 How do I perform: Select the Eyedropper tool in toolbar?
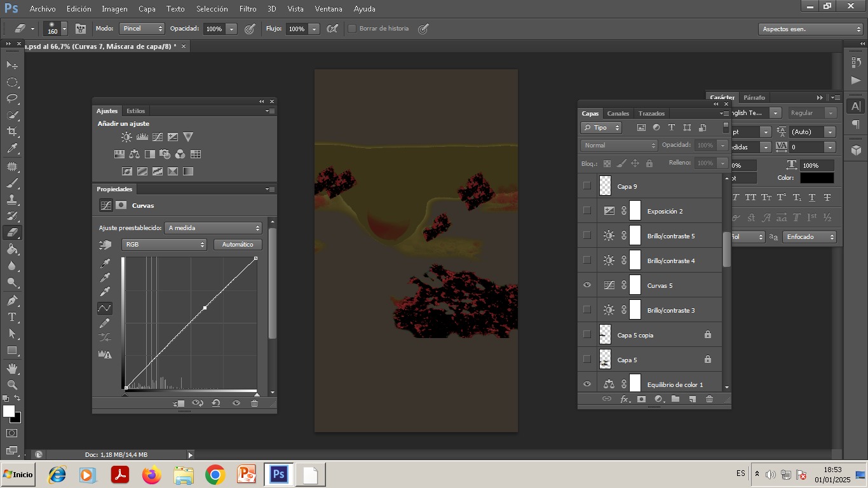coord(12,149)
